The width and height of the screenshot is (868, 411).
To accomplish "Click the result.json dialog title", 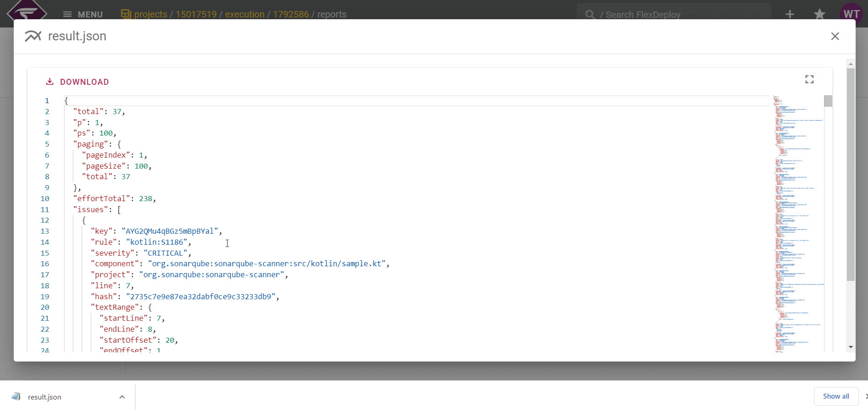I will 77,36.
